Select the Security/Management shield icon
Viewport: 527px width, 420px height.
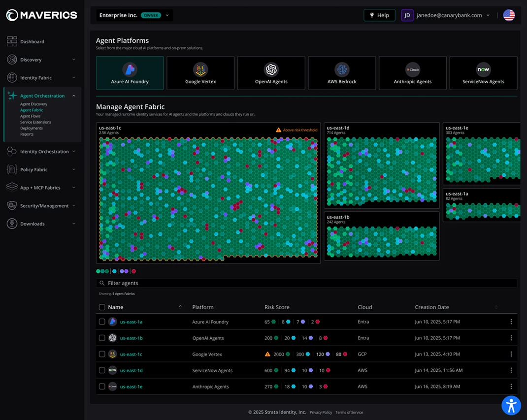coord(12,206)
